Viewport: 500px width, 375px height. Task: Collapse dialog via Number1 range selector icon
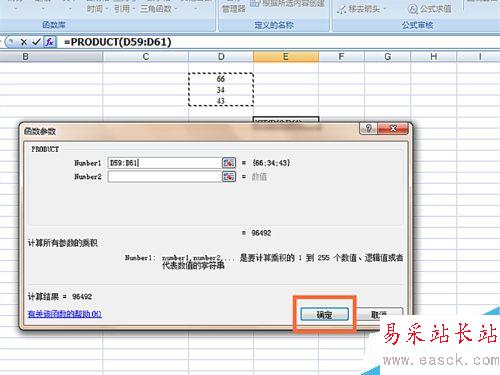pos(229,163)
